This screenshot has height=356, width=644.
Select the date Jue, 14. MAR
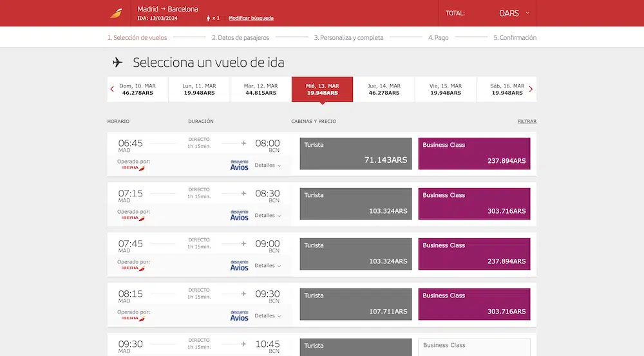(384, 89)
